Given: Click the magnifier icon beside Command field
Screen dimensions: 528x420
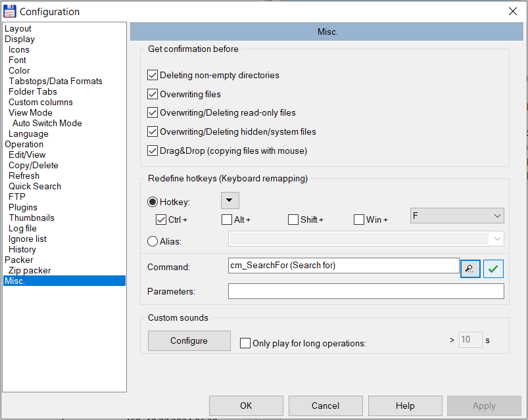Looking at the screenshot, I should click(x=470, y=269).
